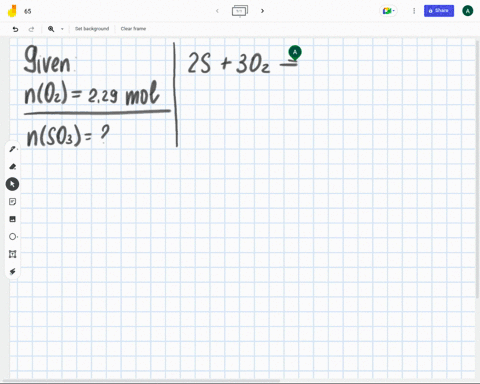Undo the last action

click(15, 29)
